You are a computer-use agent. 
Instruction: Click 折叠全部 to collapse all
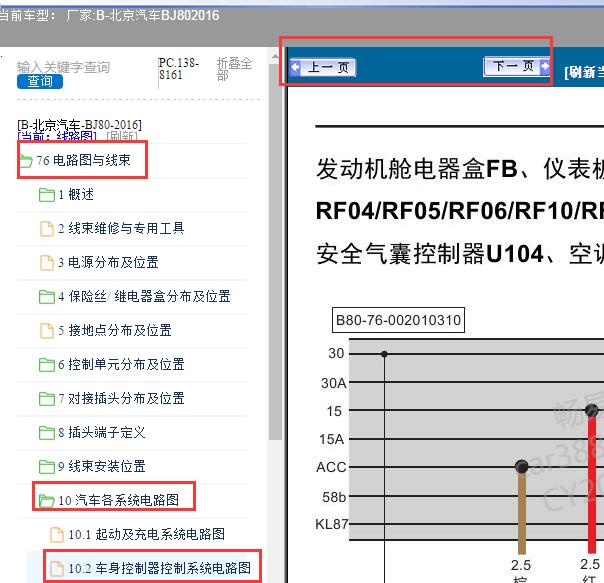(234, 69)
